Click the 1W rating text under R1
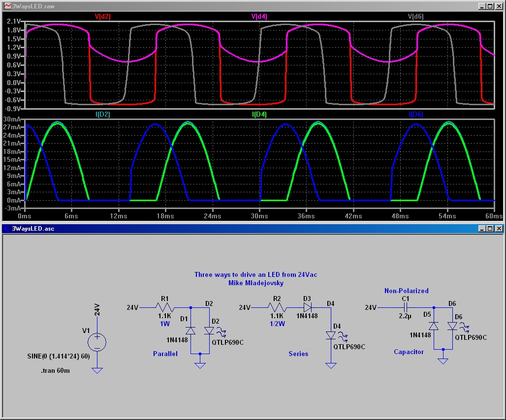 [x=164, y=324]
